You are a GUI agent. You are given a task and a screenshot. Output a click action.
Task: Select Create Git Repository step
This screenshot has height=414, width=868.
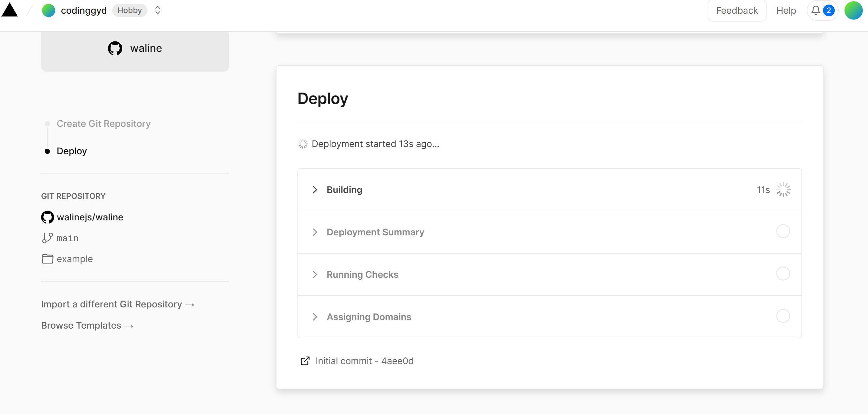(103, 124)
